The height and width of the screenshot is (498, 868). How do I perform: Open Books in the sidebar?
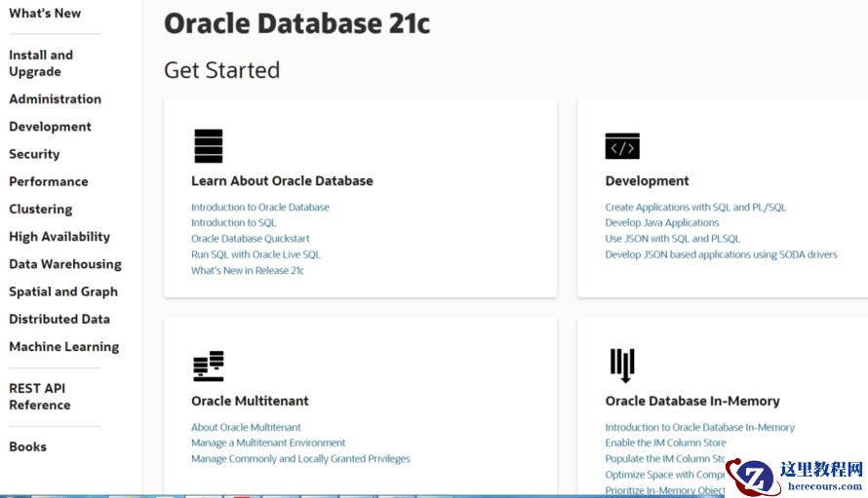click(x=27, y=446)
